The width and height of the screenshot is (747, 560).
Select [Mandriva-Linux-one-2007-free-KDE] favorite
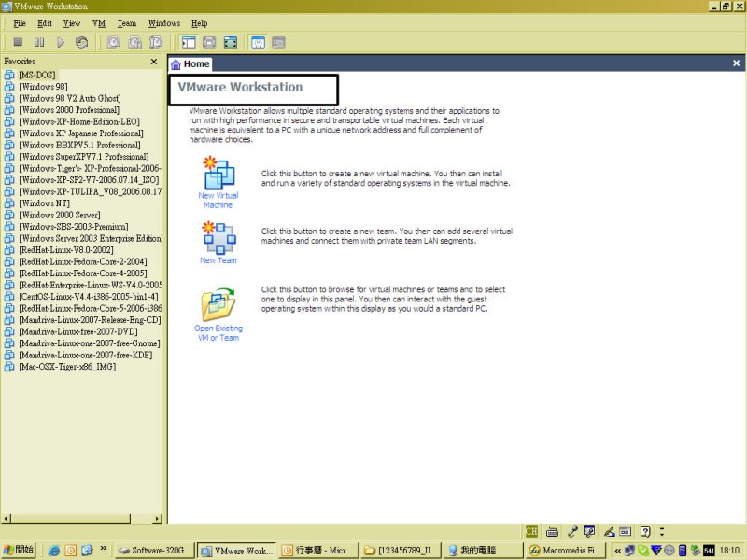coord(86,355)
